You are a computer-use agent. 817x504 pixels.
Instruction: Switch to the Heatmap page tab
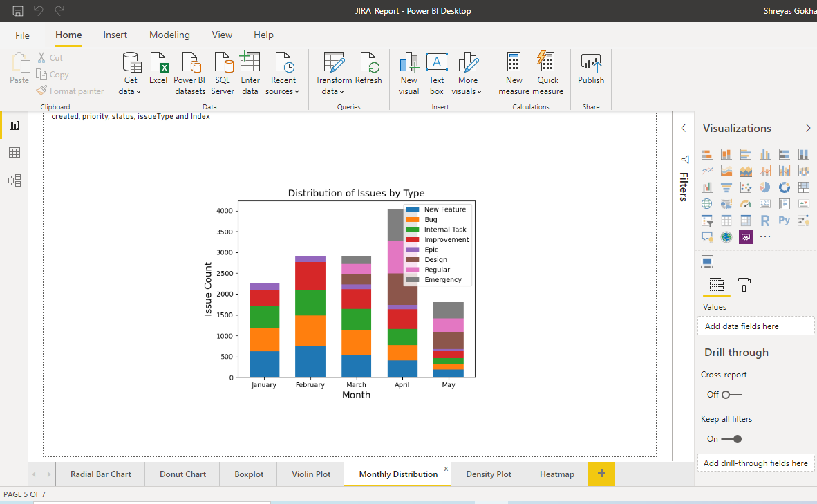click(x=556, y=474)
